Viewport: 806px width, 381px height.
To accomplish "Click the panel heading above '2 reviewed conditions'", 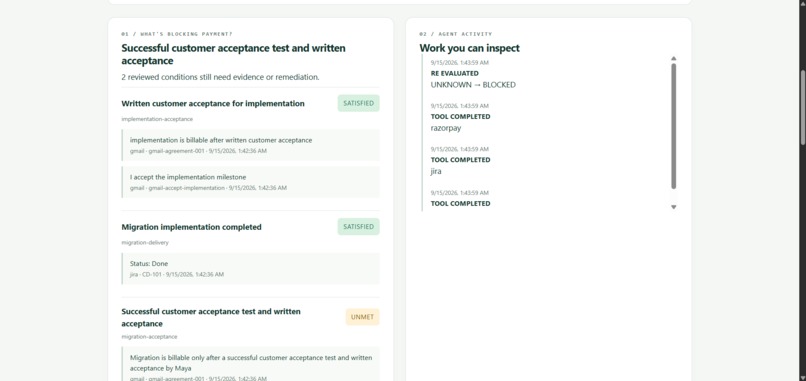I will point(233,55).
